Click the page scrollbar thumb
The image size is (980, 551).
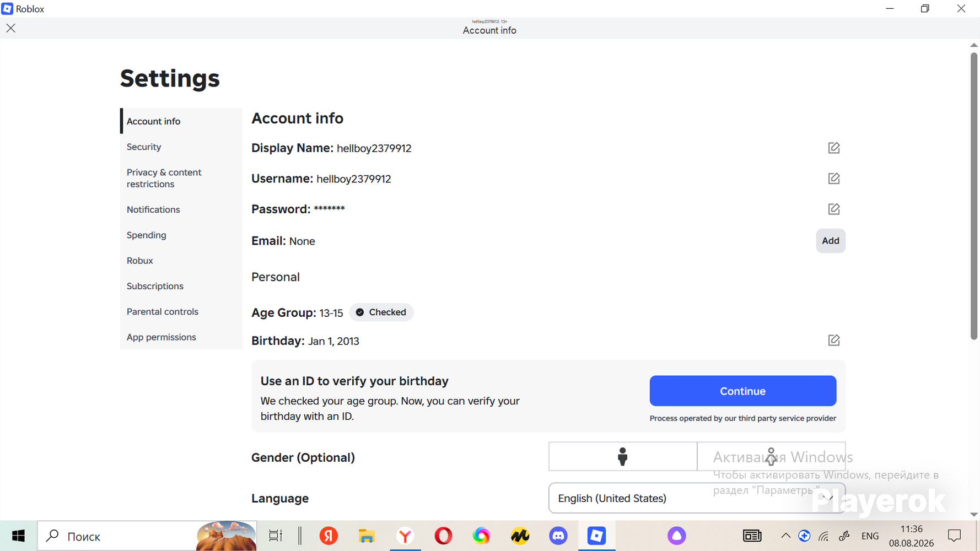point(974,196)
